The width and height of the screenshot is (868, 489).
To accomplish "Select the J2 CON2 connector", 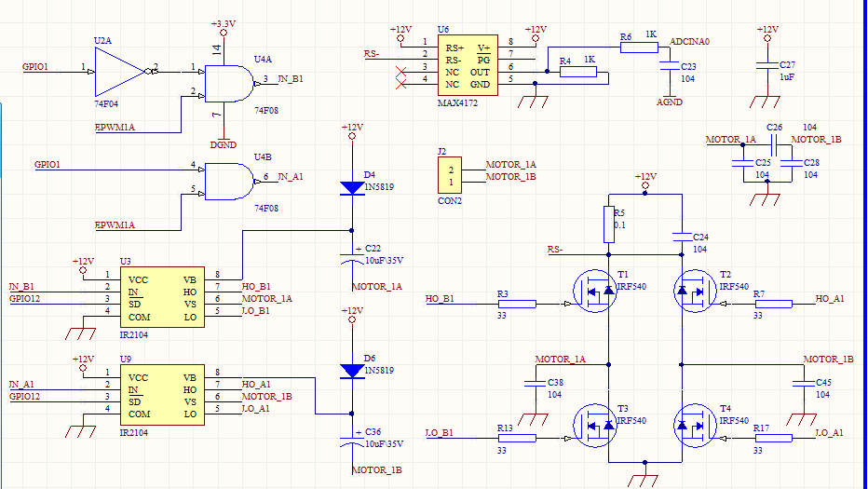I will coord(452,176).
